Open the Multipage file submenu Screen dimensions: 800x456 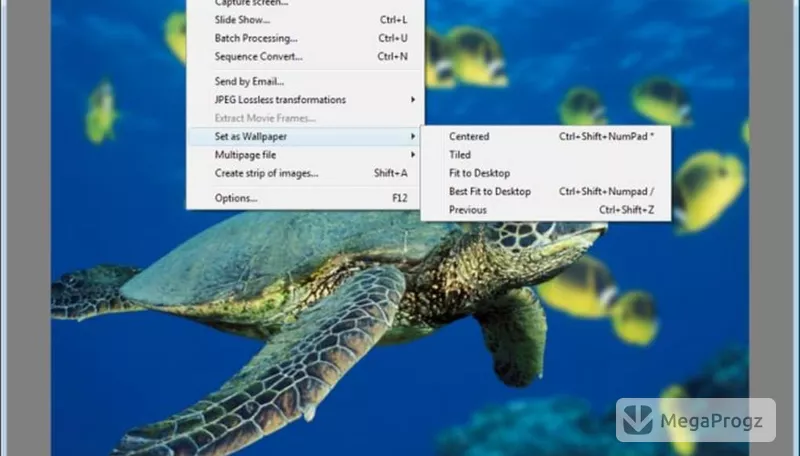(x=305, y=155)
